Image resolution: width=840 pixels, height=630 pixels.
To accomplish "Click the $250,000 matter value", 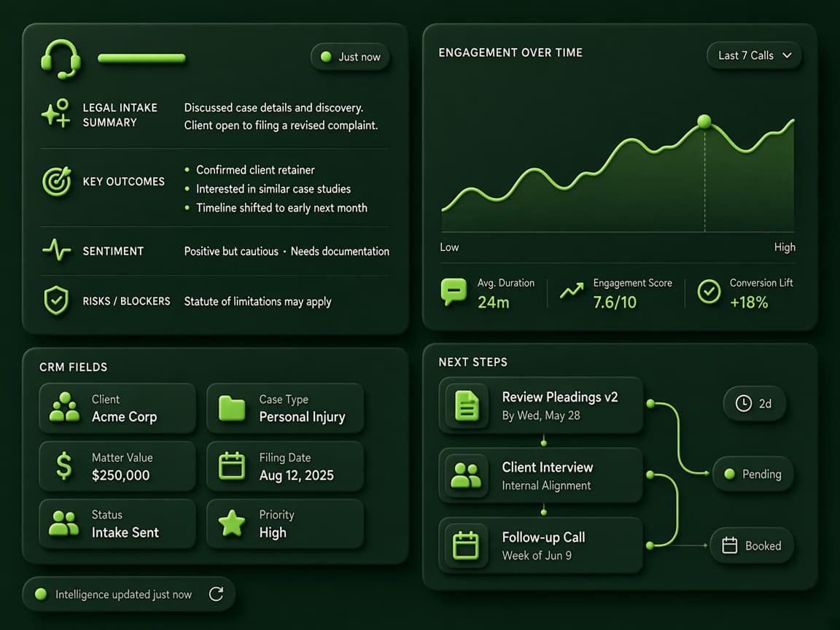I will (120, 475).
